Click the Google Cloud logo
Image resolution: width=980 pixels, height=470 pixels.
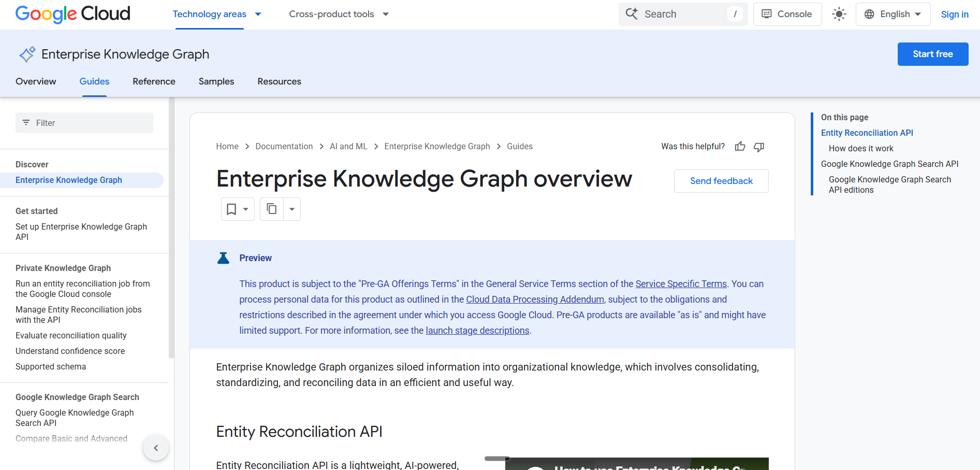[72, 14]
